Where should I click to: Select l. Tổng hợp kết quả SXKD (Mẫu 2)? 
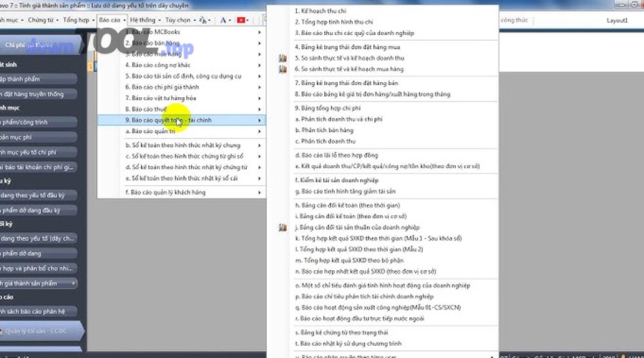[x=383, y=249]
